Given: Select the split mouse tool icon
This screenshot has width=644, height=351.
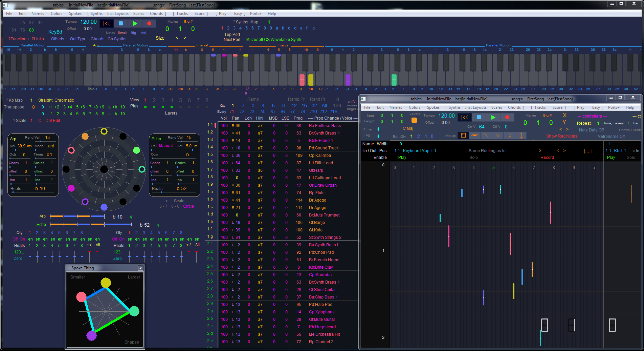Looking at the screenshot, I should [509, 136].
